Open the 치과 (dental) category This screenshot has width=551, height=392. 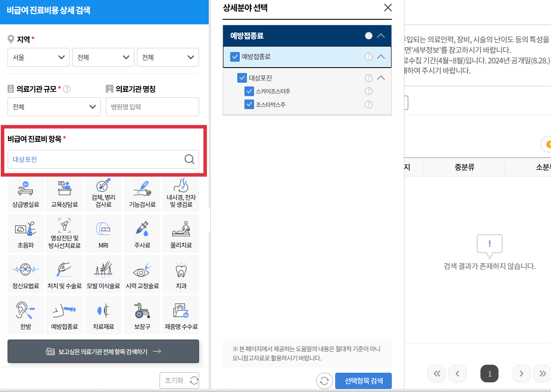(181, 274)
